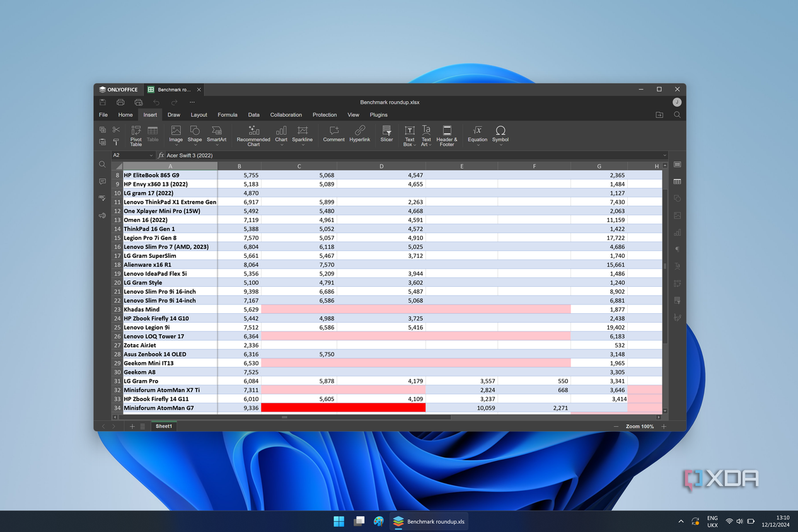Click the user avatar J icon

click(677, 102)
